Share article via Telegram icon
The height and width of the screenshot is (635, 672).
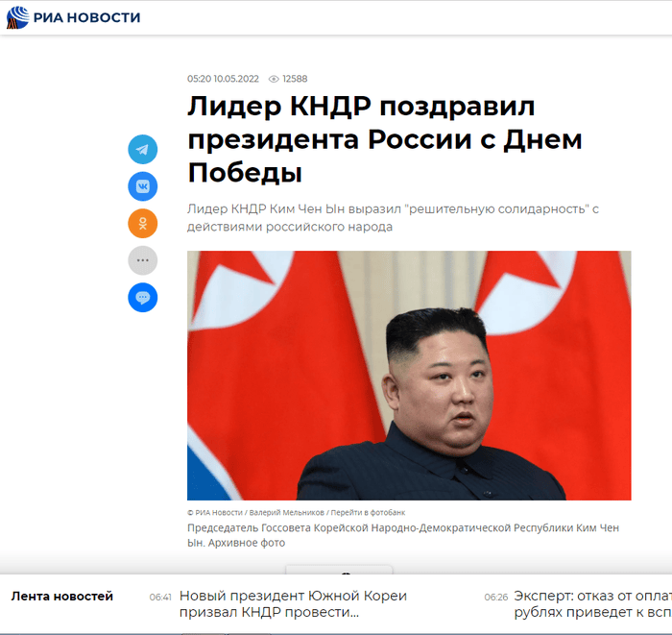pos(143,149)
